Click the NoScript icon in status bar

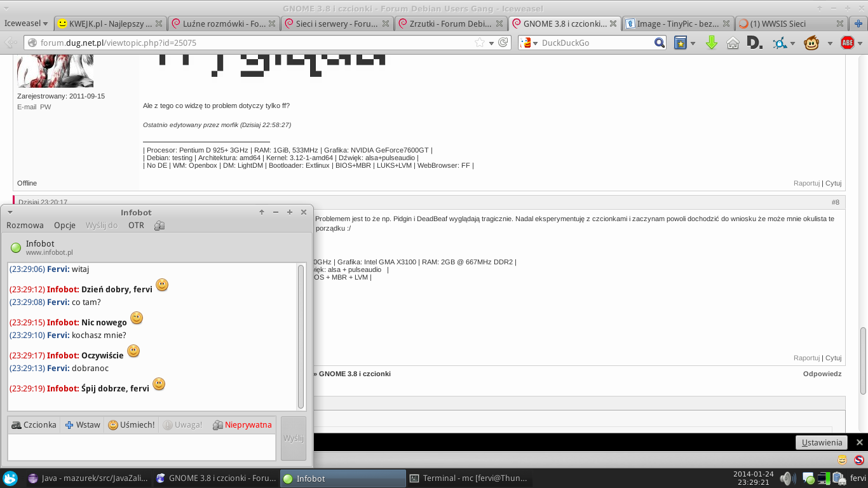(858, 459)
